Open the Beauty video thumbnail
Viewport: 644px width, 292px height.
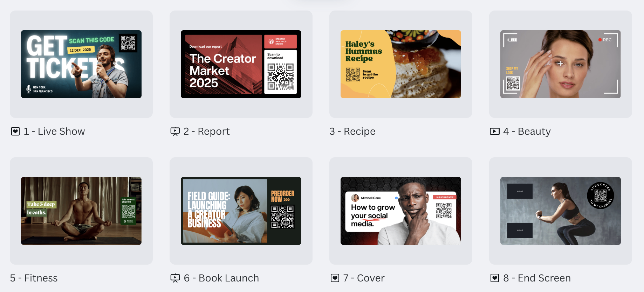561,64
